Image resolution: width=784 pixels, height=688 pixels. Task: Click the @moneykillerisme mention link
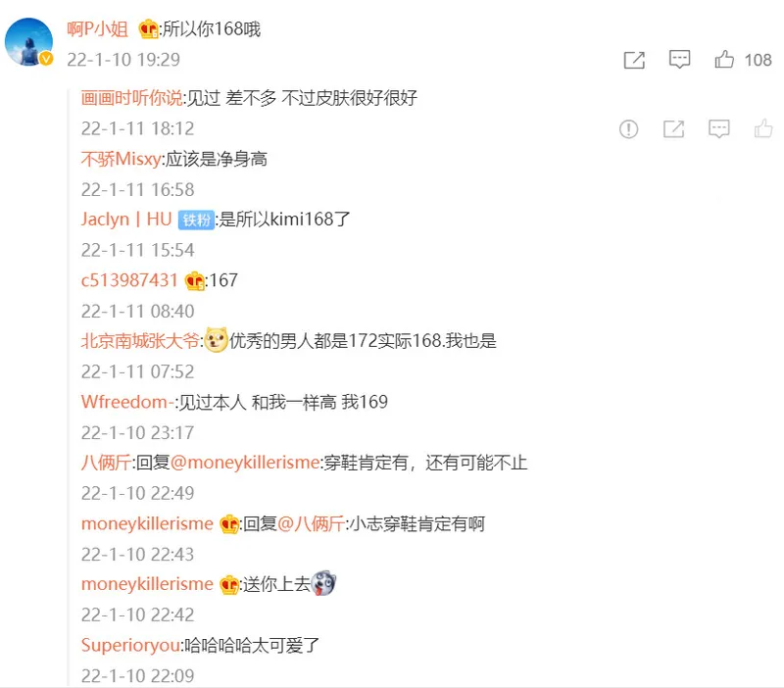[x=245, y=463]
